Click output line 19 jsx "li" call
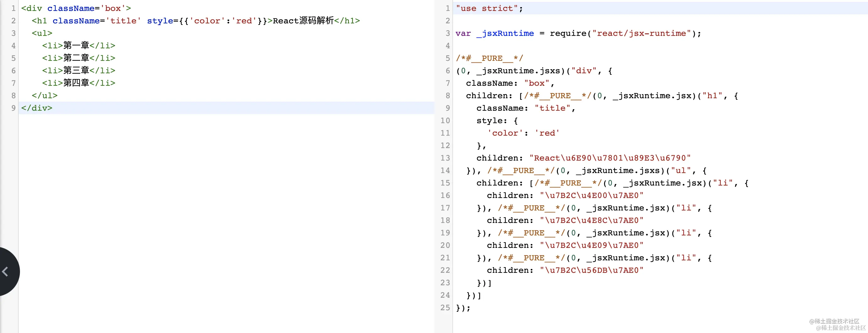 coord(594,232)
